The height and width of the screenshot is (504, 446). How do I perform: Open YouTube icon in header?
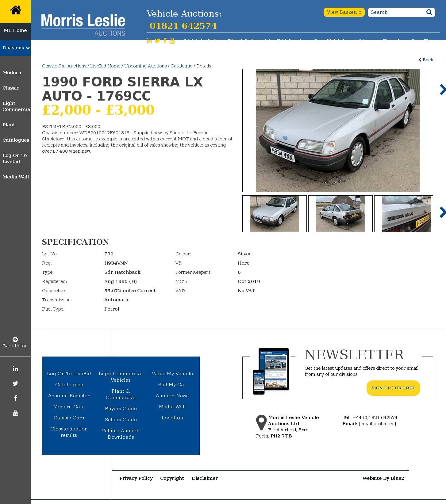[172, 41]
